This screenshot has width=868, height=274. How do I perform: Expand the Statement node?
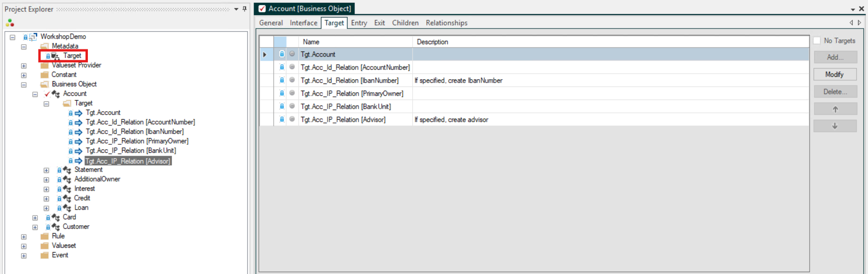[47, 170]
